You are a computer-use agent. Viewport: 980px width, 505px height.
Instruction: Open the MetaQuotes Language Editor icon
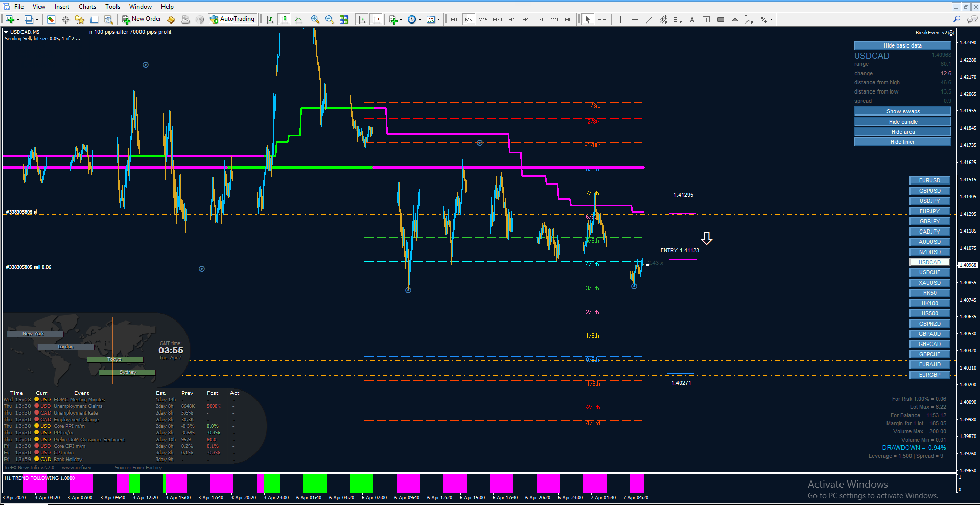coord(171,19)
